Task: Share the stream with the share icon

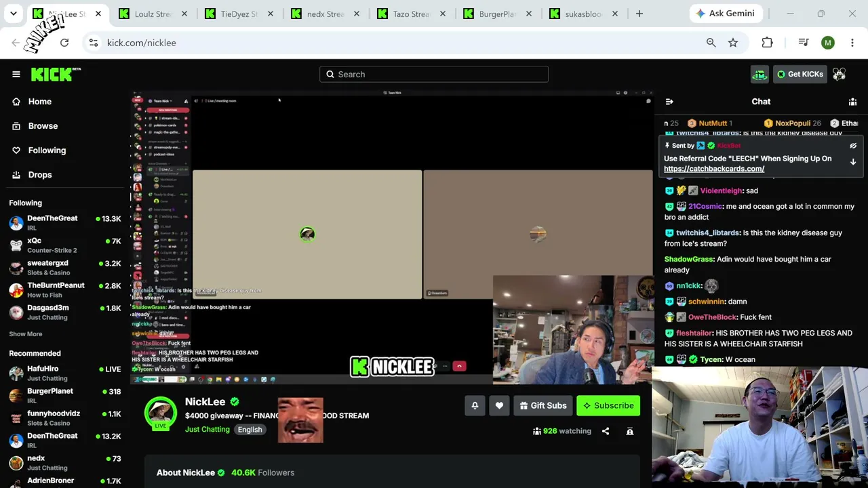Action: 606,431
